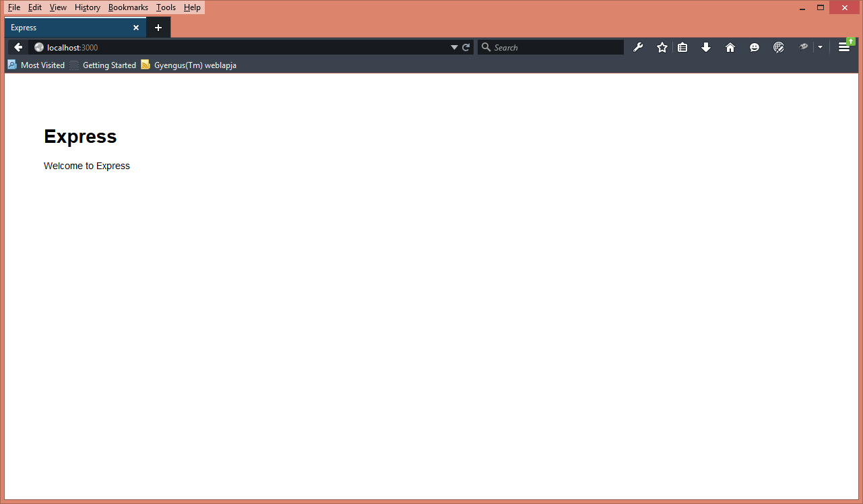Open the Most Visited bookmarks folder
The image size is (863, 504).
click(x=36, y=65)
